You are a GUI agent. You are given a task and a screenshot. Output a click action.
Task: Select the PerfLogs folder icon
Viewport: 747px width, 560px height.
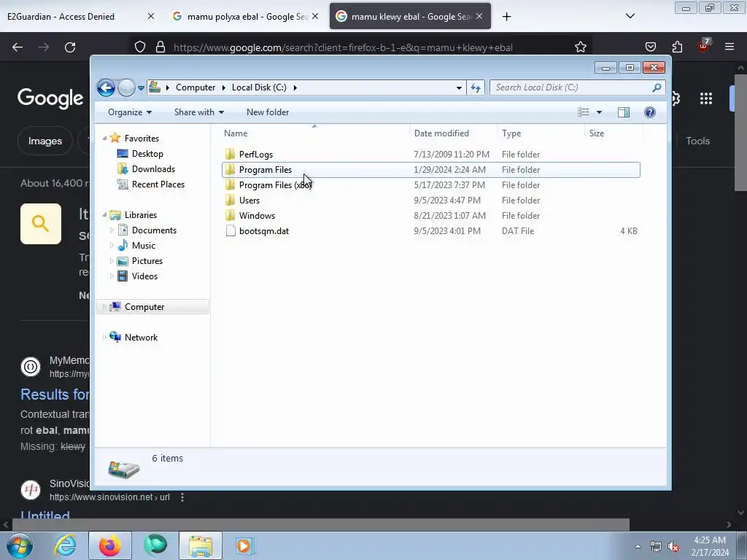[x=230, y=155]
